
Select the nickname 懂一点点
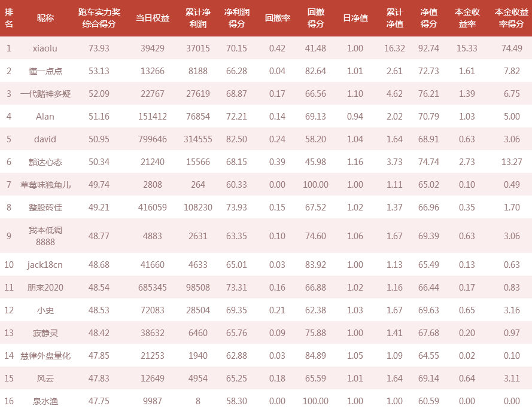45,71
